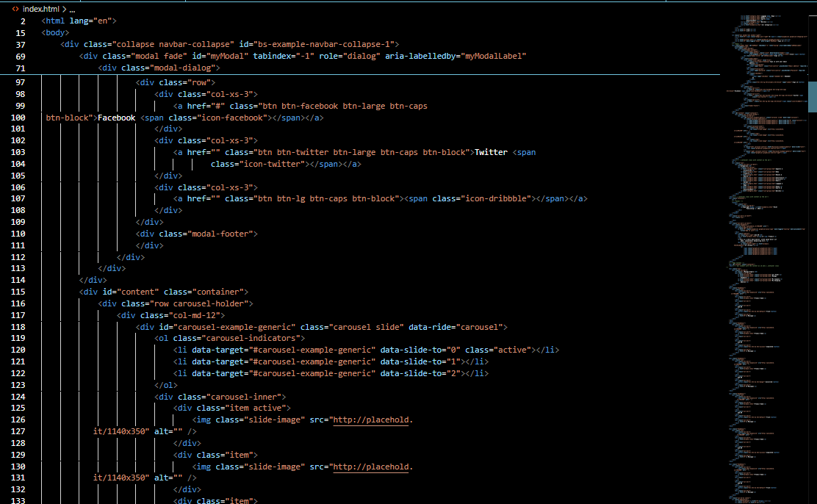Select line number 124 in the gutter

[18, 397]
